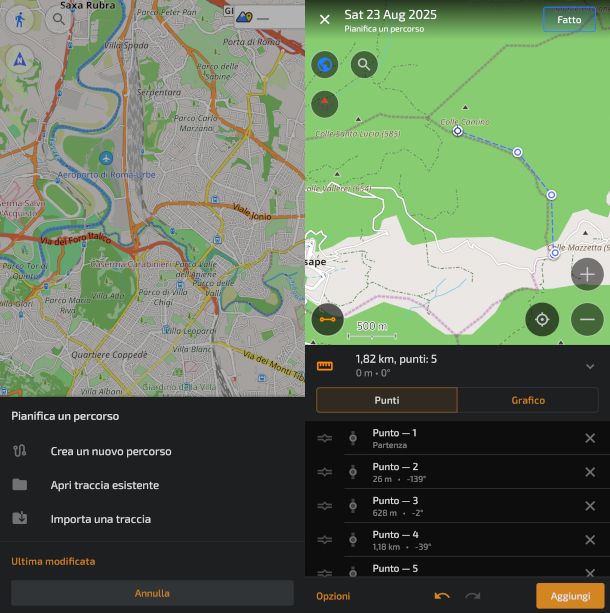Open the Ultima modificata sort option
This screenshot has width=610, height=613.
coord(53,561)
